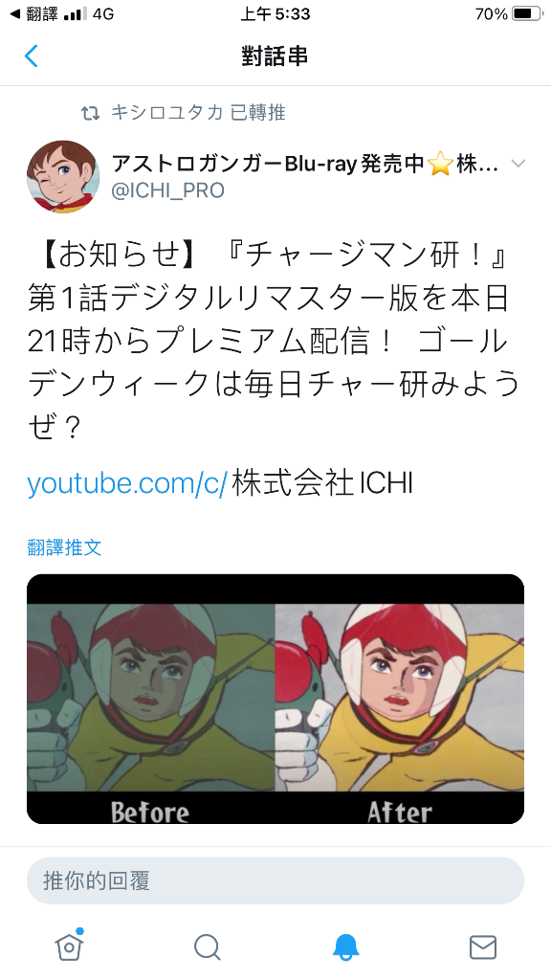Viewport: 551px width, 980px height.
Task: Tap 翻譯推文 to translate the tweet
Action: 64,547
